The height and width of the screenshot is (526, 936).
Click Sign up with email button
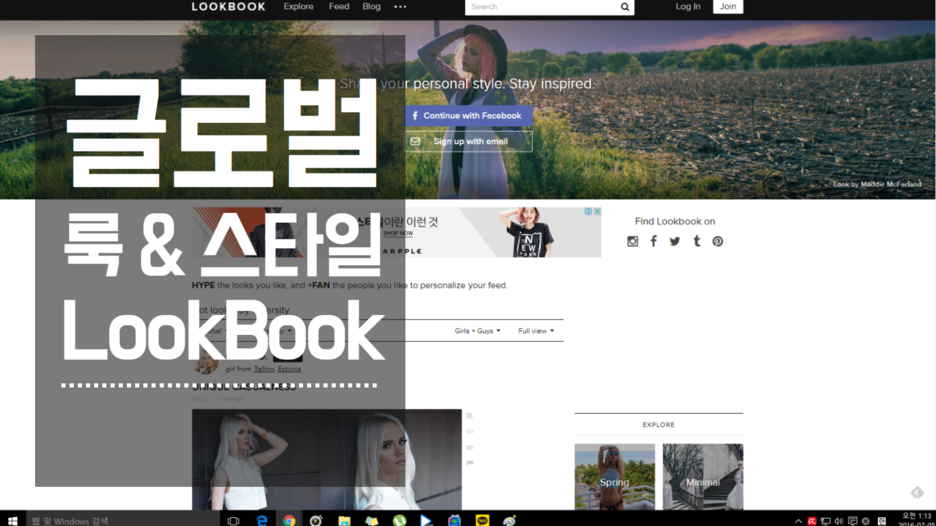click(469, 142)
